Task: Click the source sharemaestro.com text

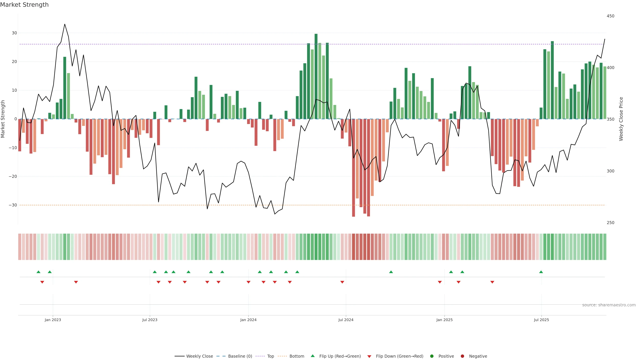Action: pyautogui.click(x=609, y=305)
